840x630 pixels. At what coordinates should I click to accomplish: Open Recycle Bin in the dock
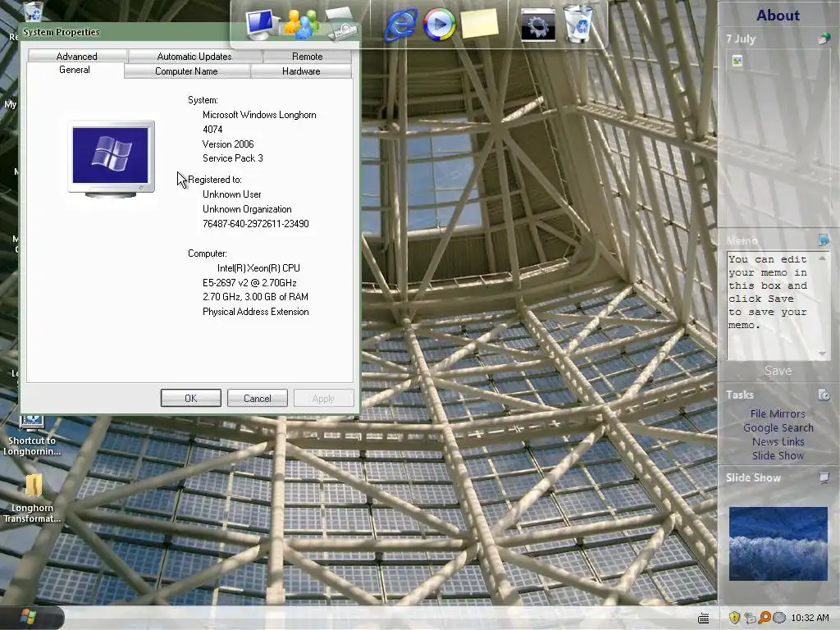[578, 23]
